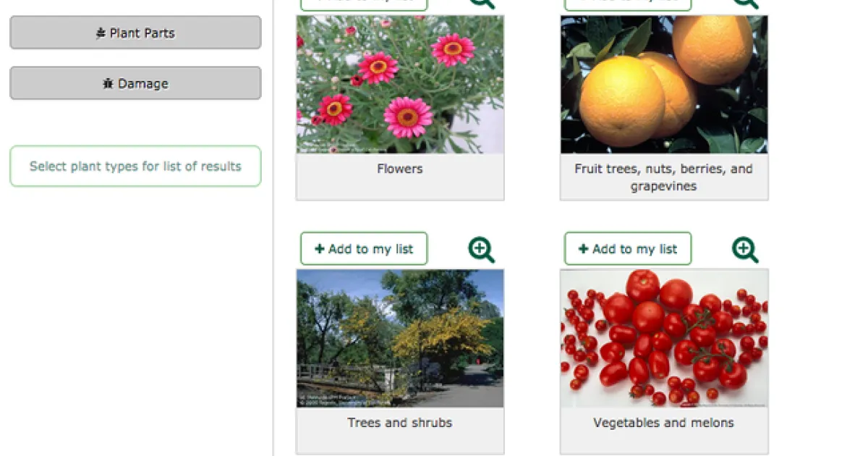Add Trees and shrubs to my list
Viewport: 868px width, 456px height.
[x=364, y=249]
